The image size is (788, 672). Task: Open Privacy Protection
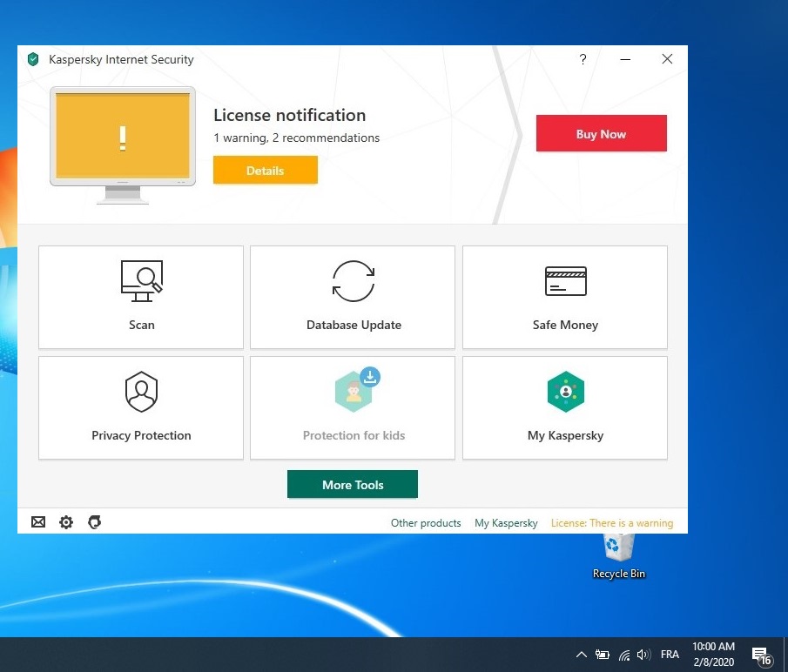[x=141, y=408]
